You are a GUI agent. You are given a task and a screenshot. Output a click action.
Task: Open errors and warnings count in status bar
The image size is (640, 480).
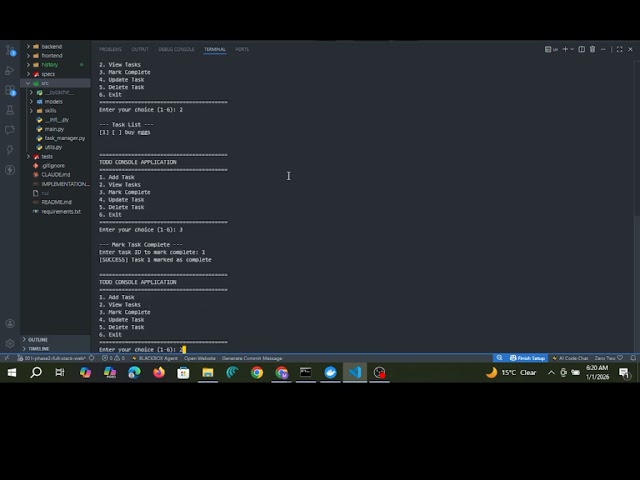(113, 358)
